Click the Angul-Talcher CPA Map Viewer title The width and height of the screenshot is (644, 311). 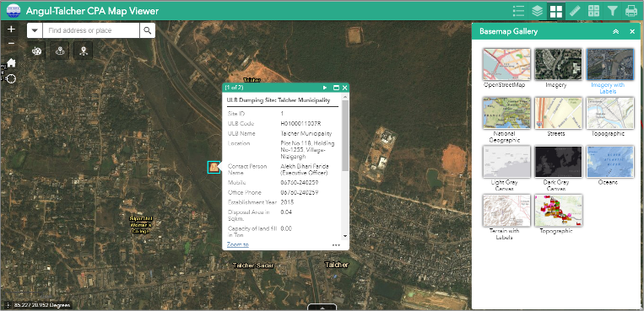(x=92, y=11)
